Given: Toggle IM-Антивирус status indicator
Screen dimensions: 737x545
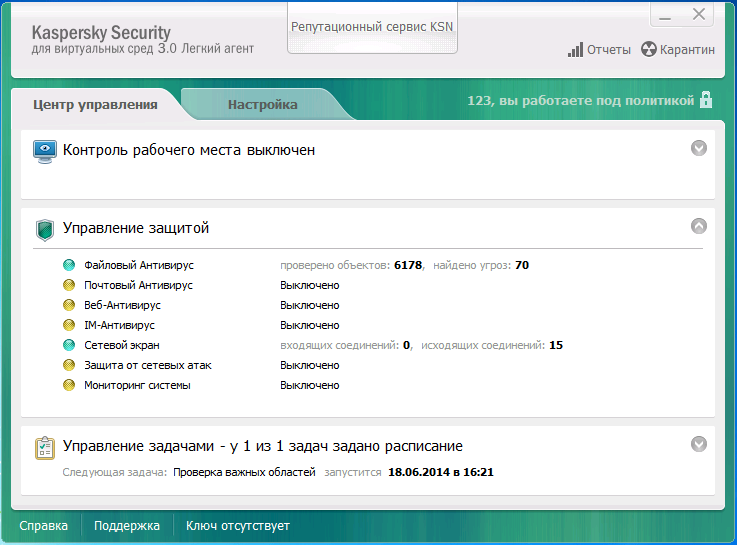Looking at the screenshot, I should coord(69,325).
